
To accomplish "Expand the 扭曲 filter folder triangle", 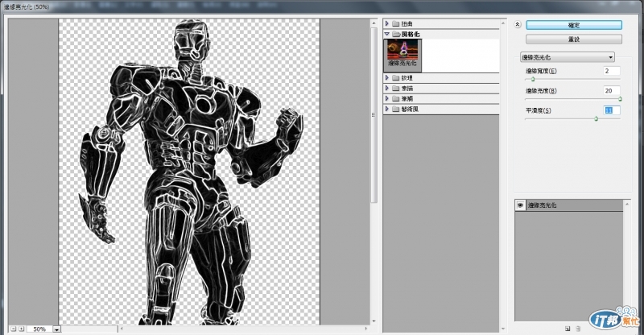I will pos(387,24).
